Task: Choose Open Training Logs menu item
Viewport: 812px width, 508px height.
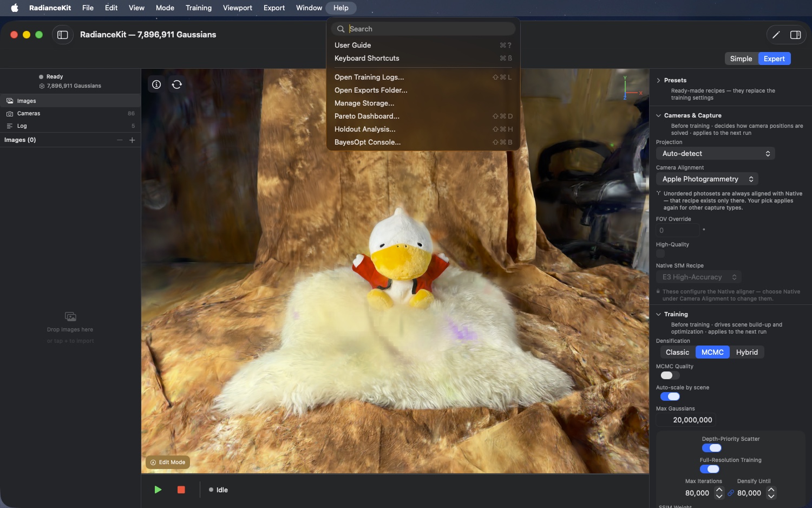Action: 423,77
